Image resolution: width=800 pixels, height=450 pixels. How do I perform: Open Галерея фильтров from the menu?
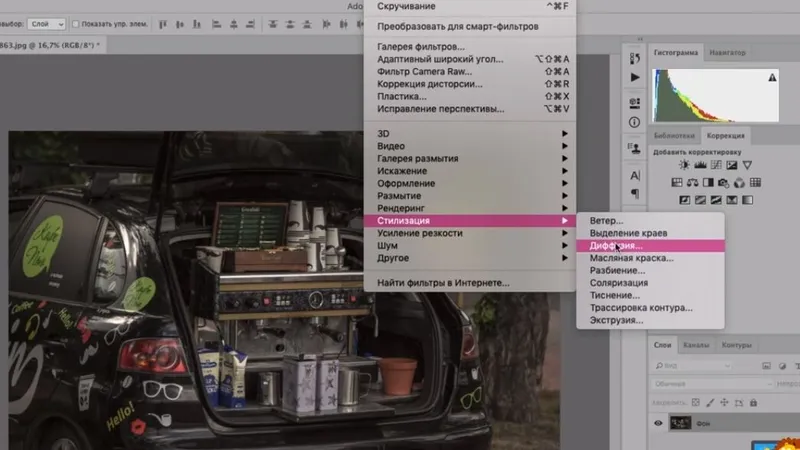coord(421,47)
